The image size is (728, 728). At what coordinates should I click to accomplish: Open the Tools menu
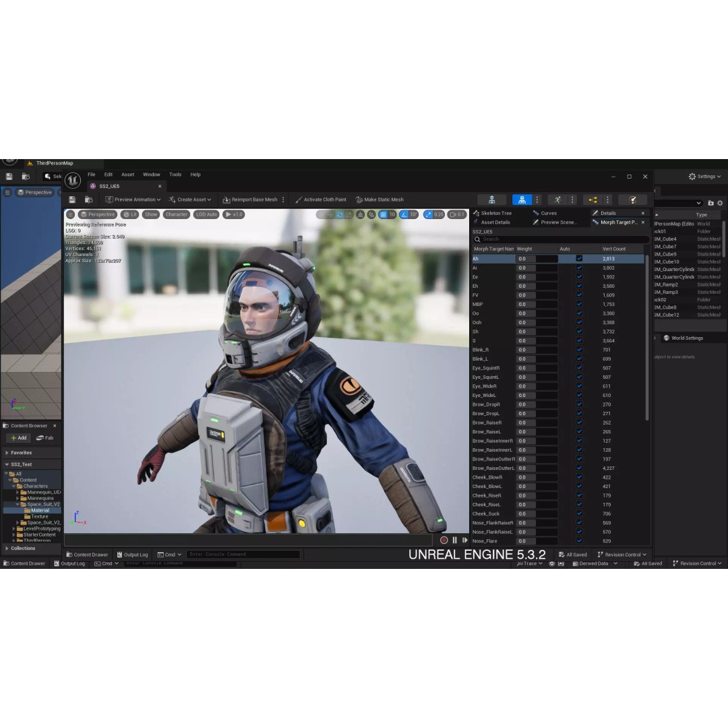point(175,175)
